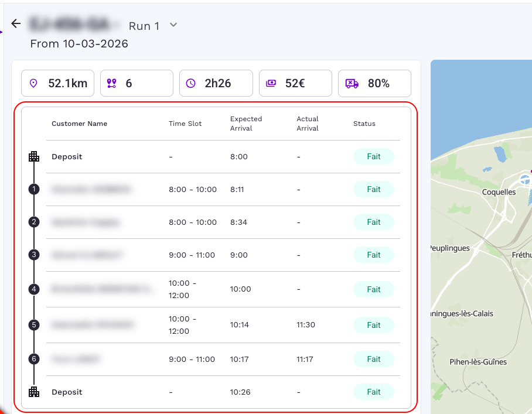The image size is (532, 414).
Task: Select stop number 3 marker
Action: tap(34, 255)
